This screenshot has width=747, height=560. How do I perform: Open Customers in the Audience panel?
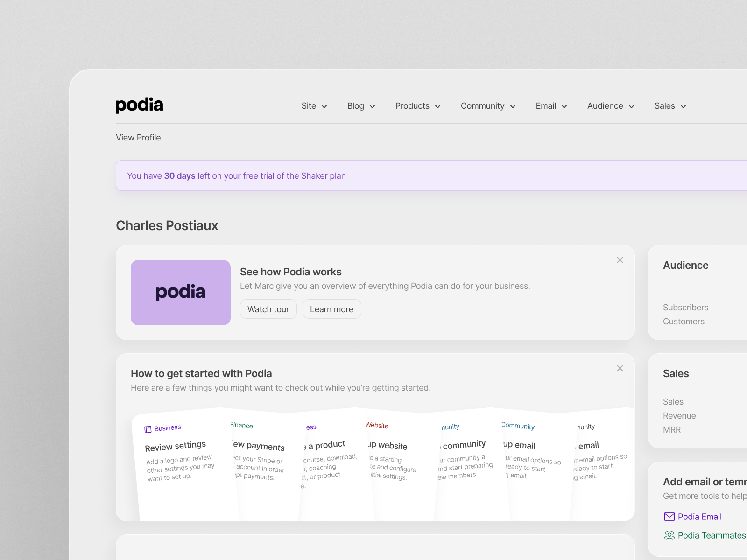pyautogui.click(x=684, y=321)
